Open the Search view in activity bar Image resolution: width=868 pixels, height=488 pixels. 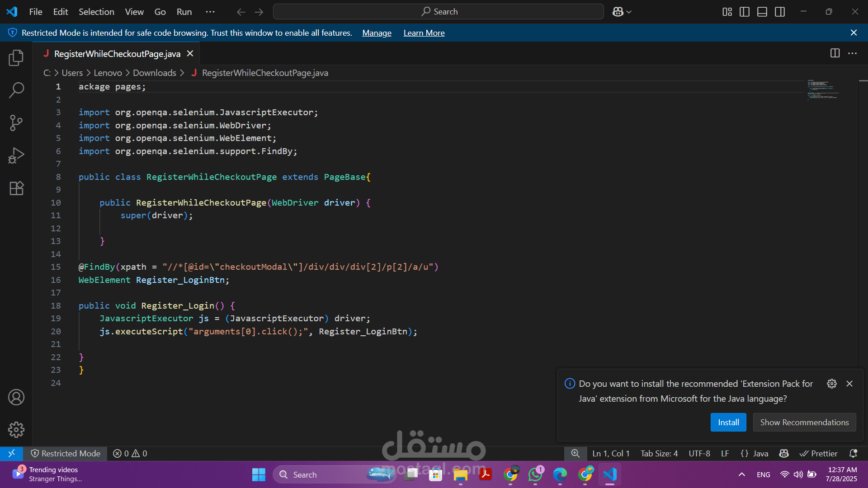16,90
